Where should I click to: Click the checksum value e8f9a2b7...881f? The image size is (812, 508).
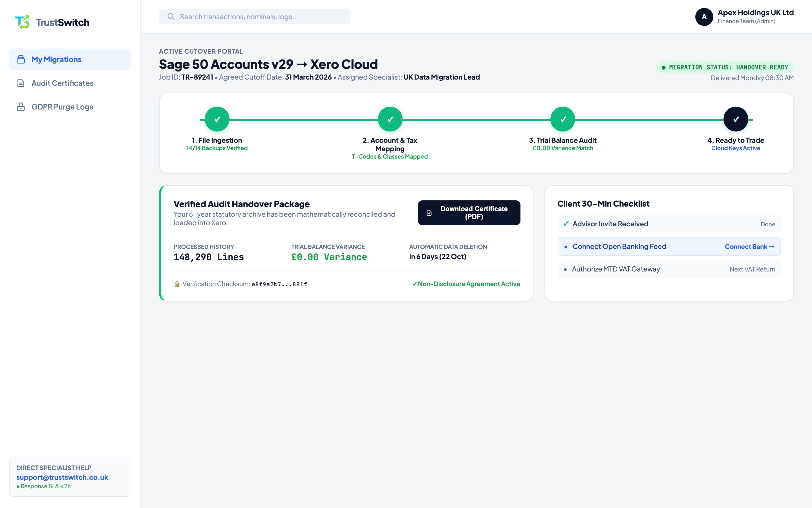(279, 284)
